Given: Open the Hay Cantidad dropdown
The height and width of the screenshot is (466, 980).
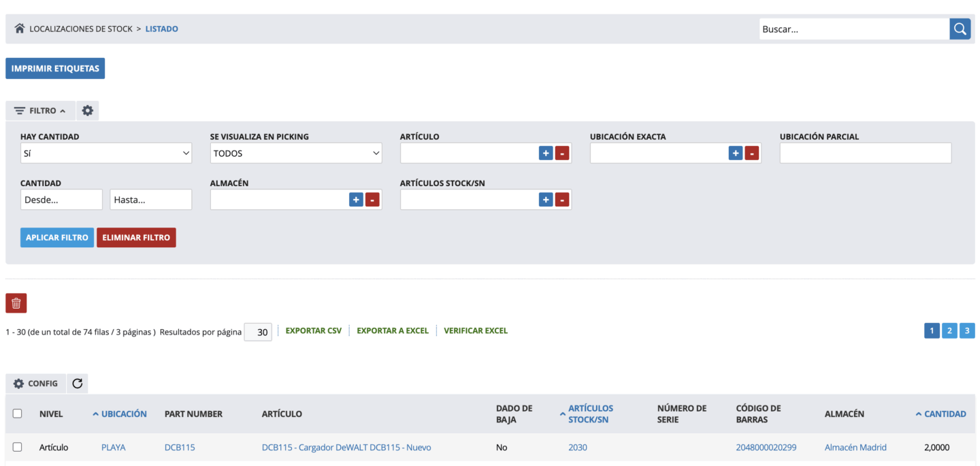Looking at the screenshot, I should (x=106, y=153).
